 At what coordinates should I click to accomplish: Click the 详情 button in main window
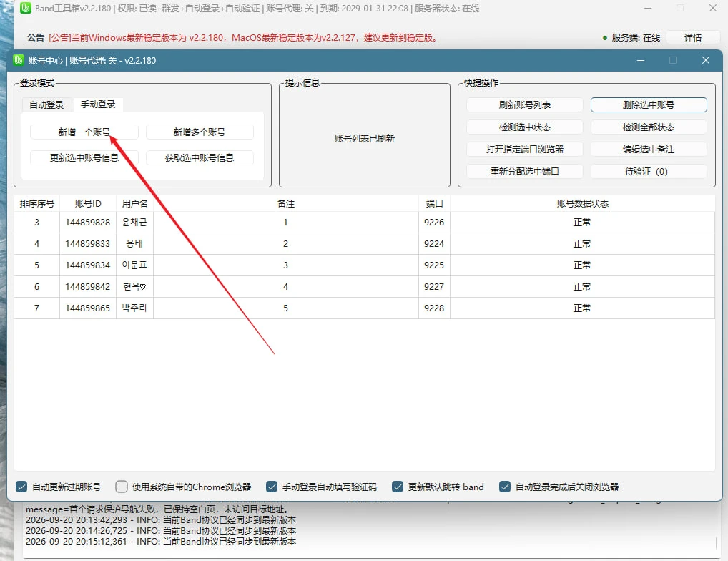click(x=693, y=38)
